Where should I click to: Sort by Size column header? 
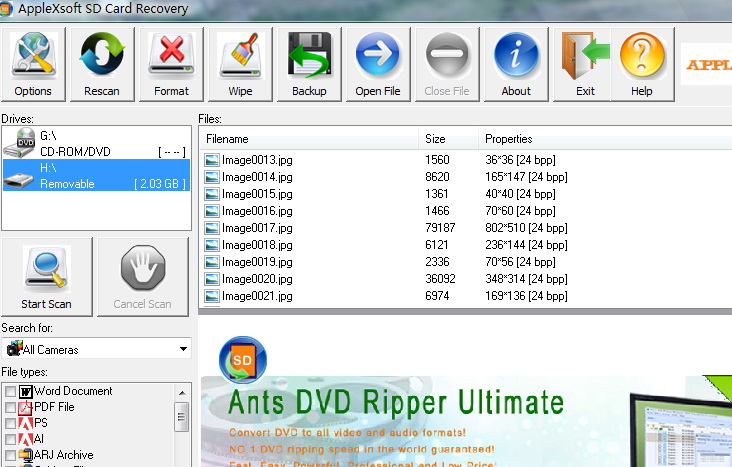(x=449, y=139)
